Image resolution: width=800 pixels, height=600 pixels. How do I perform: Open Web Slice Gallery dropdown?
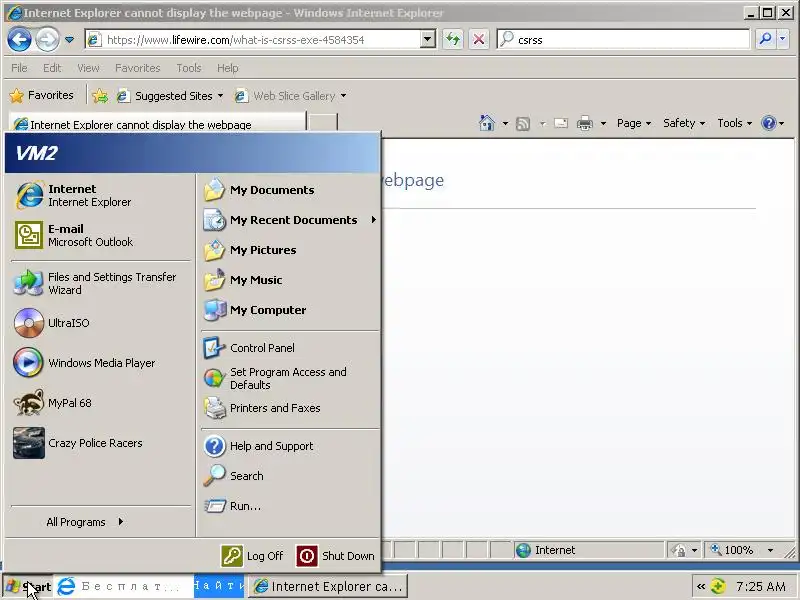click(290, 96)
